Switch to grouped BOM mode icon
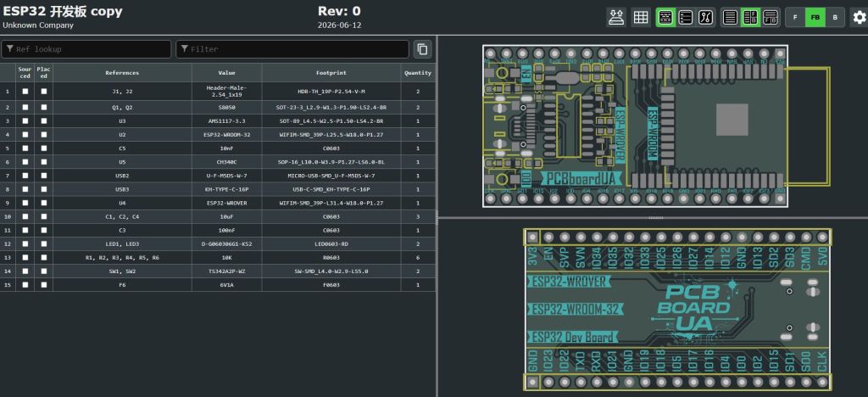868x397 pixels. tap(665, 17)
